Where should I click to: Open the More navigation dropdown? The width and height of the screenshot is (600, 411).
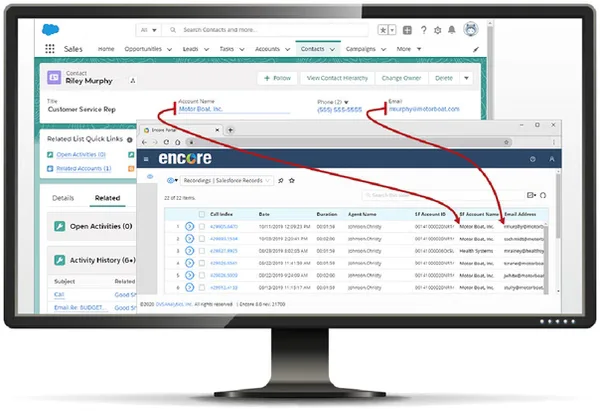pyautogui.click(x=409, y=49)
